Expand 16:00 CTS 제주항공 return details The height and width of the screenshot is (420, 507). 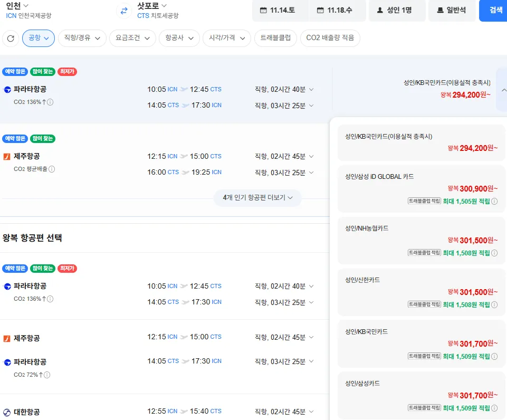pyautogui.click(x=311, y=173)
